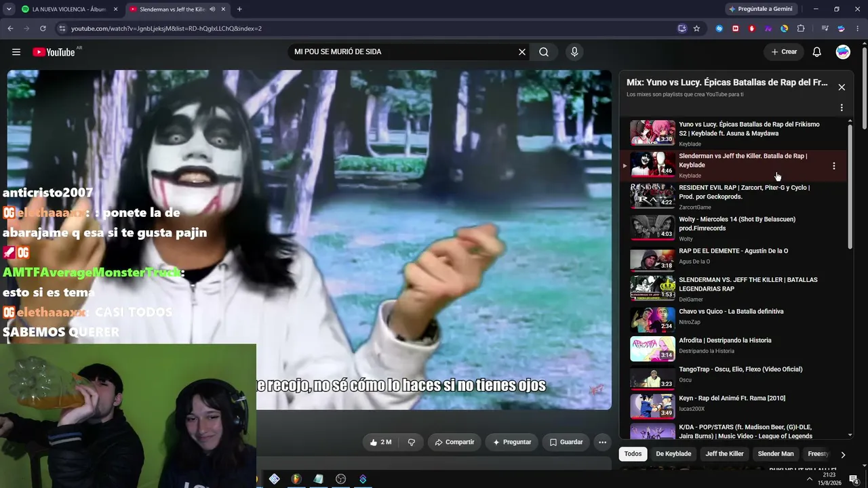Viewport: 868px width, 488px height.
Task: Install the app via address bar icon
Action: (x=682, y=28)
